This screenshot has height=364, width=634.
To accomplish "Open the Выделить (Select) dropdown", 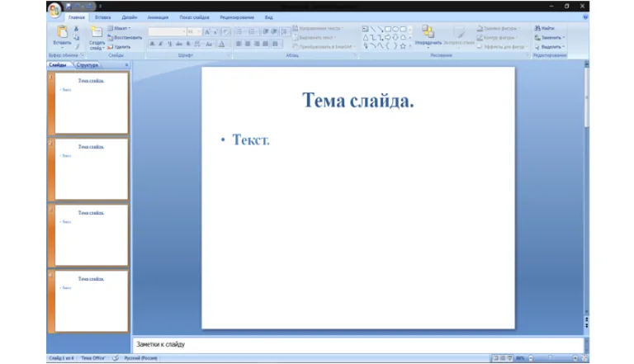I will [550, 46].
